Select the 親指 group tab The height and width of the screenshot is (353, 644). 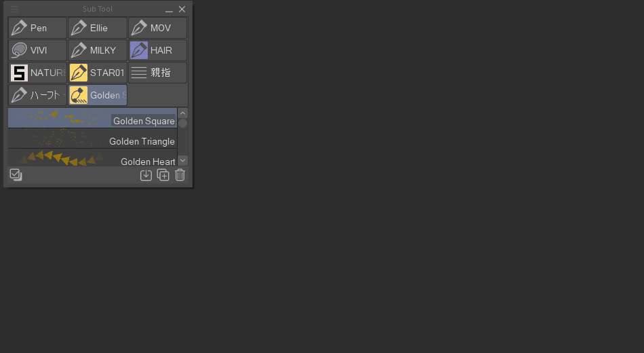158,73
